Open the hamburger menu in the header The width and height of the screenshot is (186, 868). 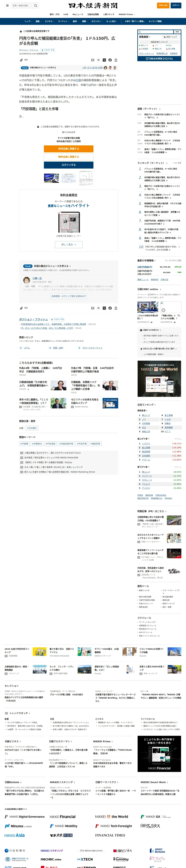point(7,5)
